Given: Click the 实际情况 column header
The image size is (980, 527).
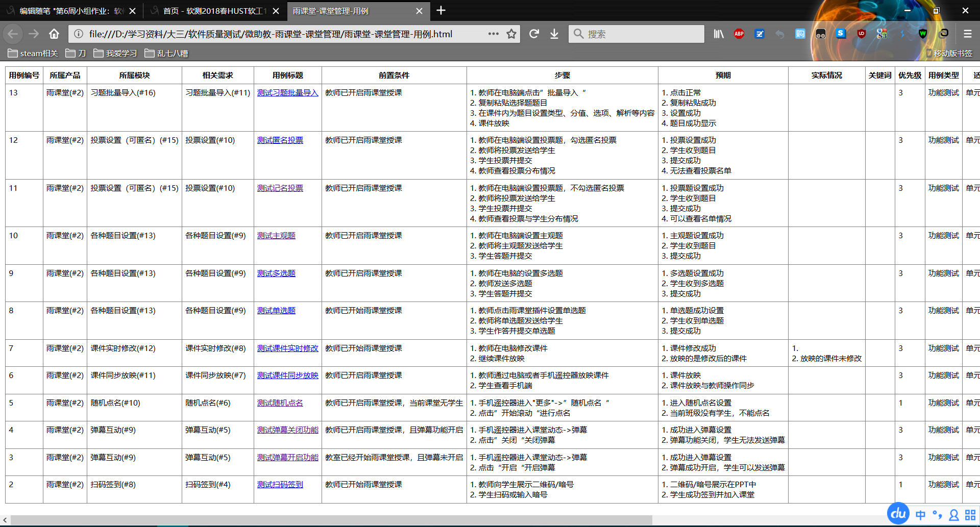Looking at the screenshot, I should [826, 75].
